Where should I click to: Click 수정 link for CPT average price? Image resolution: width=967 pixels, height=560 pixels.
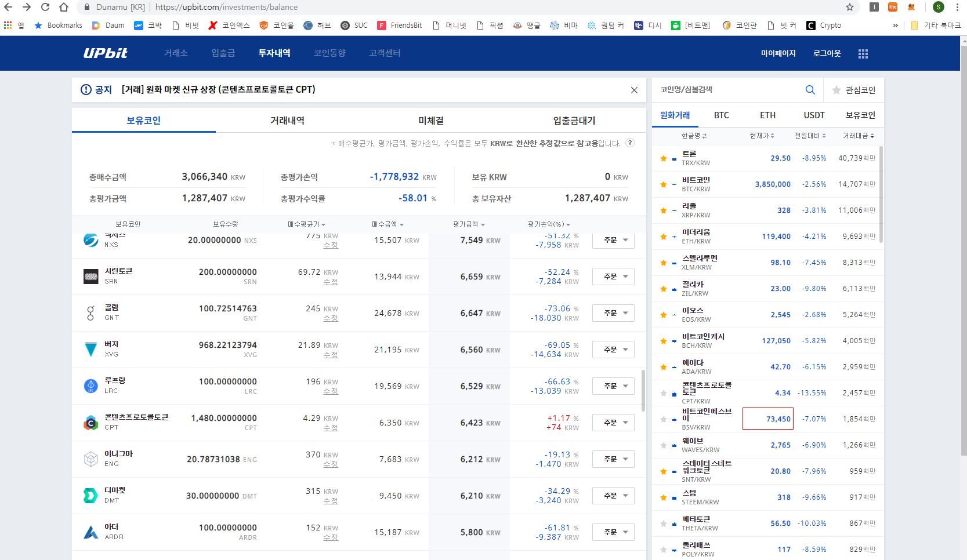[331, 428]
